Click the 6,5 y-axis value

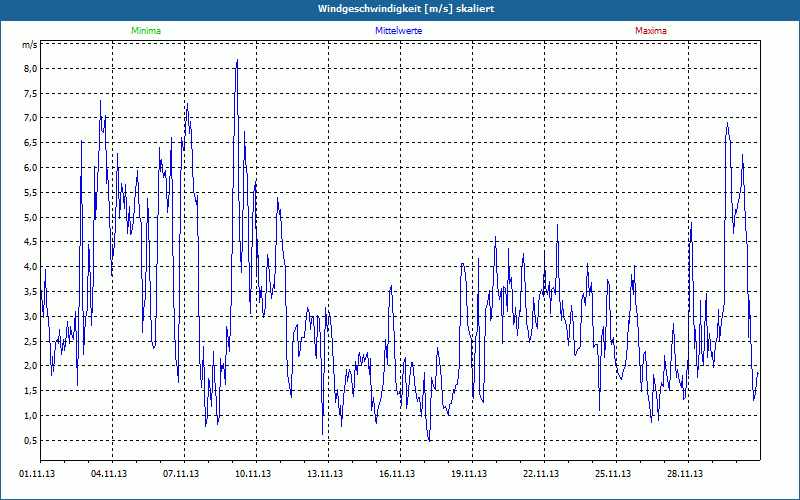click(x=31, y=143)
